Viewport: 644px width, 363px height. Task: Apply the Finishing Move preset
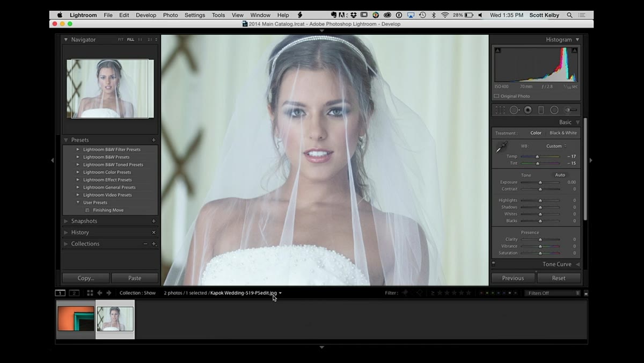pos(108,210)
